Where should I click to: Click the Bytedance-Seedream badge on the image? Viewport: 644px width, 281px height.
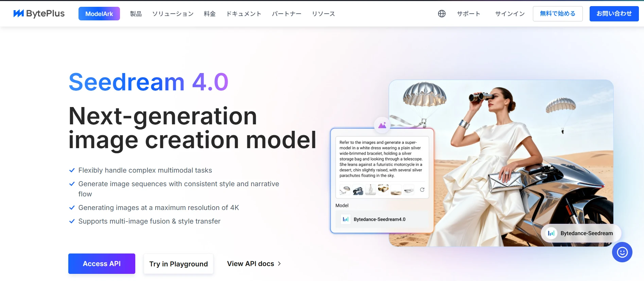581,233
